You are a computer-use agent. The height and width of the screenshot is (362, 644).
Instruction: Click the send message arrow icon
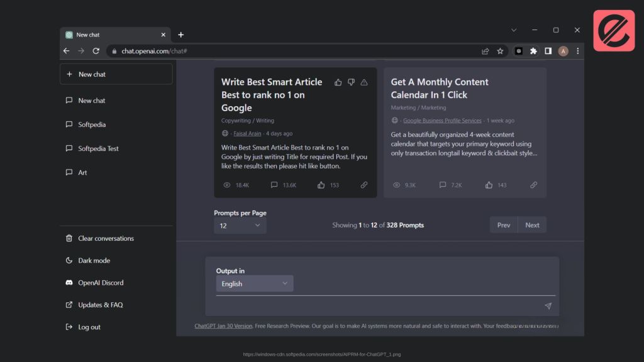pyautogui.click(x=548, y=306)
